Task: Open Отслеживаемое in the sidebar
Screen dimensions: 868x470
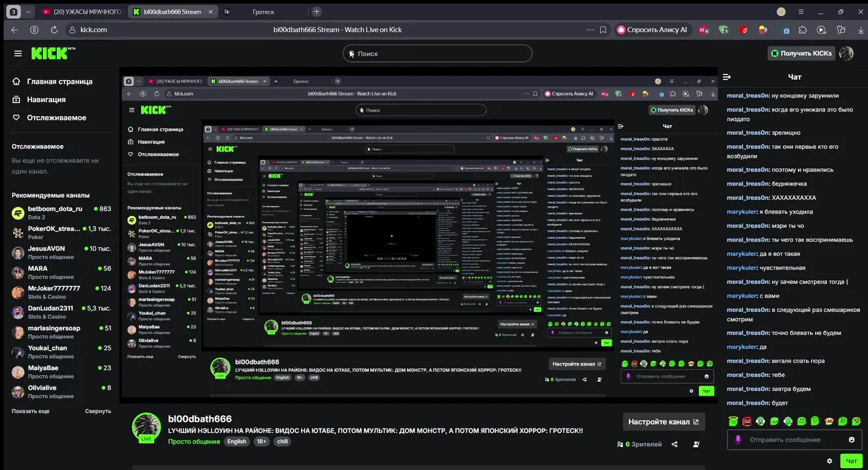Action: [x=50, y=117]
